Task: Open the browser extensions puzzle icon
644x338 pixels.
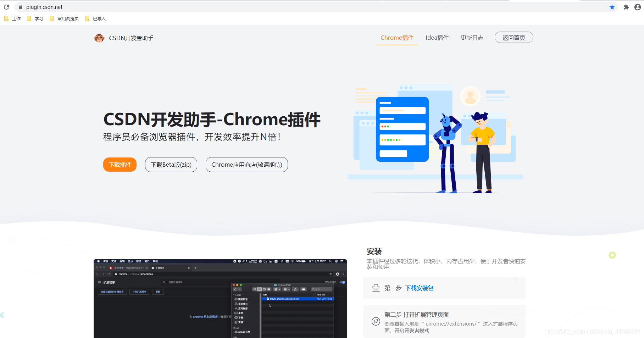Action: pos(626,7)
